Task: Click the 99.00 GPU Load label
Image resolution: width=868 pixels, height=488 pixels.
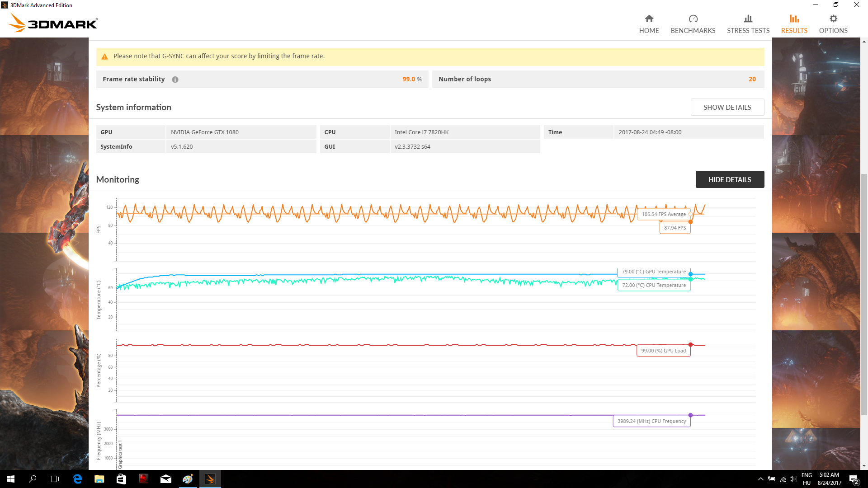Action: 663,351
